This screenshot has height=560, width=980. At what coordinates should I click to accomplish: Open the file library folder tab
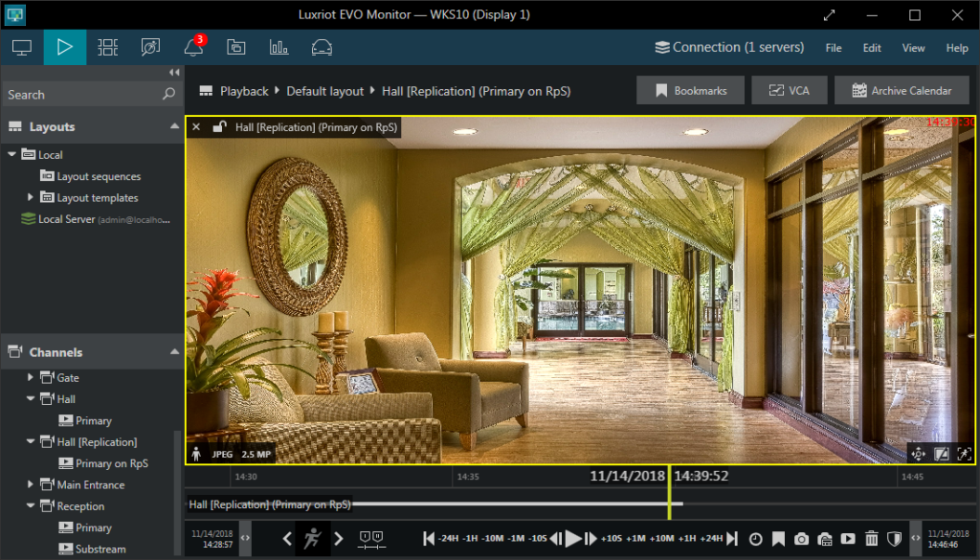coord(236,48)
